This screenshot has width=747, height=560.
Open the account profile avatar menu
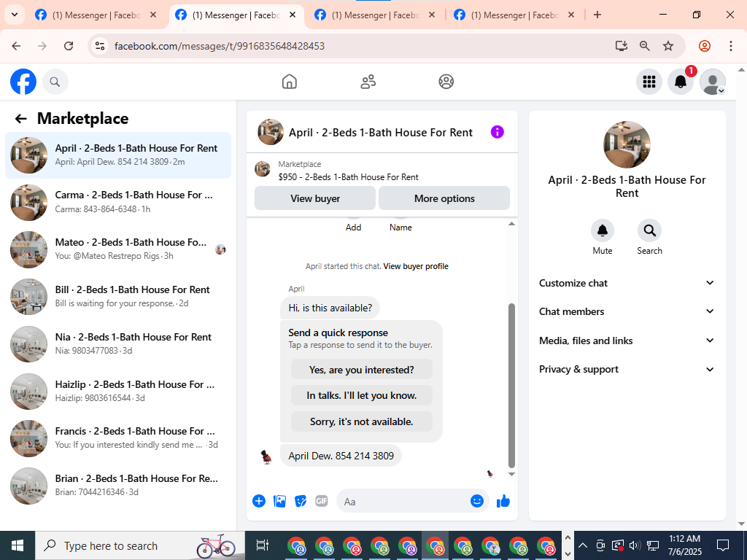click(712, 82)
